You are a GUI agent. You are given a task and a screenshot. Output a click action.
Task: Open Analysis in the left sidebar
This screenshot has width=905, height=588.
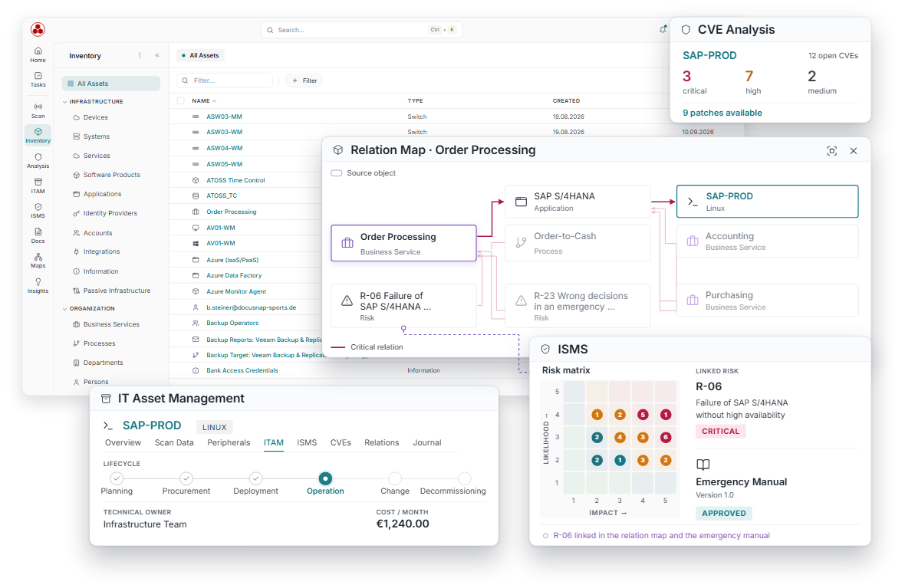(x=38, y=161)
